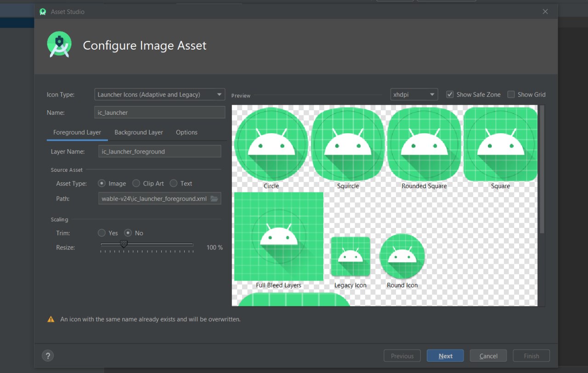Click the Rounded Square label
Screen dimensions: 588x373
click(x=424, y=186)
